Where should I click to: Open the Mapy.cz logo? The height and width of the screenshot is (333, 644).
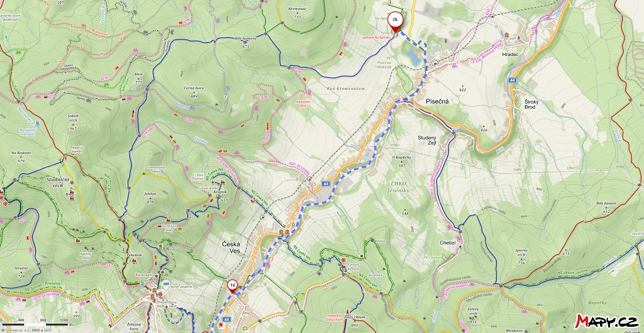[607, 321]
